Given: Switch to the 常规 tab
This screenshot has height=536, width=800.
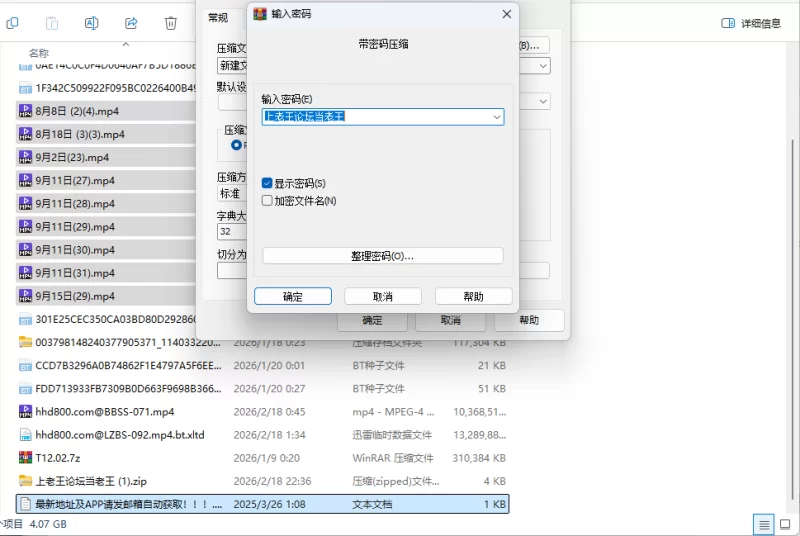Looking at the screenshot, I should pyautogui.click(x=218, y=17).
